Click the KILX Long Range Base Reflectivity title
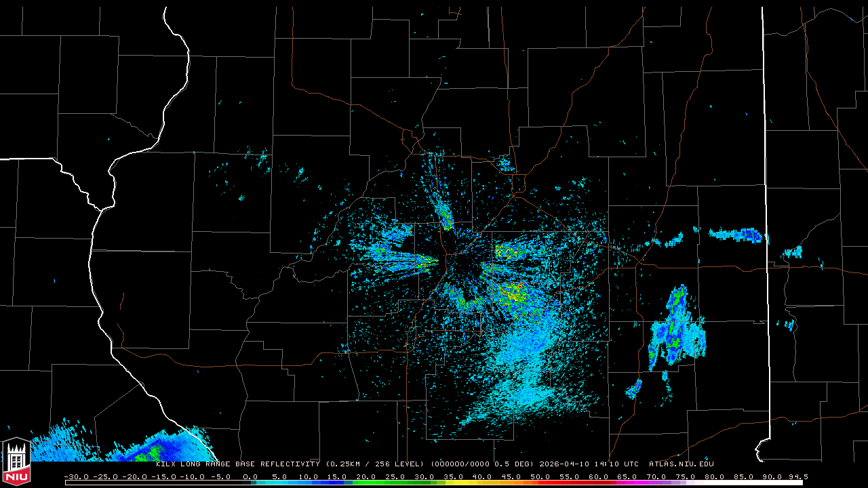Image resolution: width=868 pixels, height=488 pixels. [x=237, y=464]
